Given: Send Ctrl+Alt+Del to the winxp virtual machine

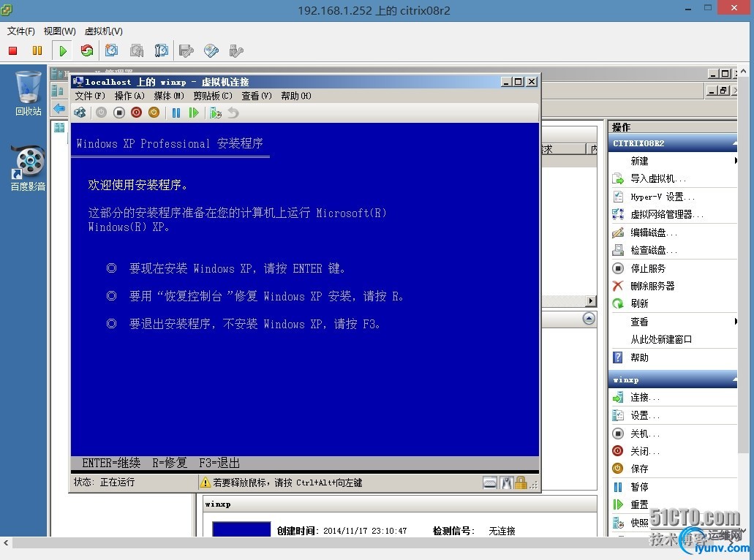Looking at the screenshot, I should tap(80, 112).
